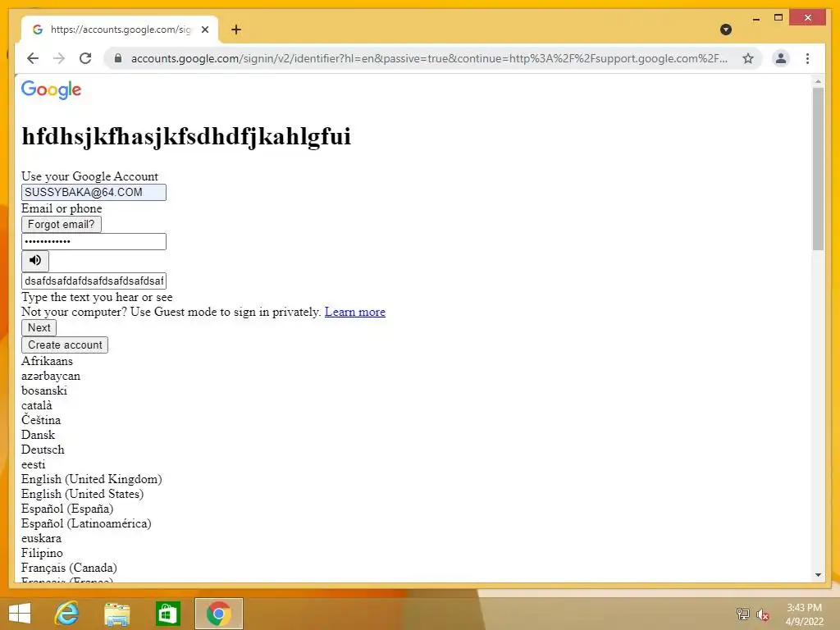
Task: Select eesti language
Action: tap(33, 464)
